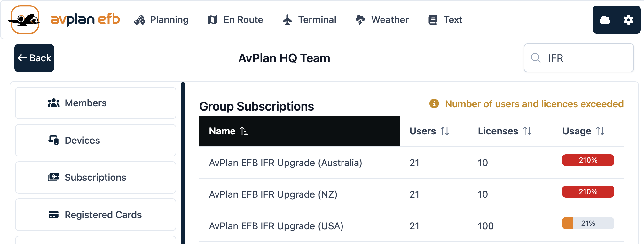This screenshot has width=644, height=244.
Task: Open the cloud sync icon
Action: click(605, 20)
